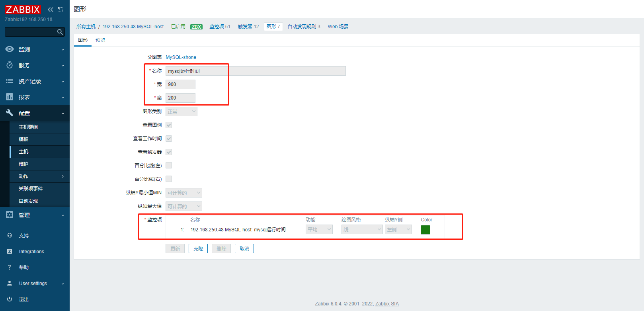Click the green ZBX availability badge

[196, 27]
